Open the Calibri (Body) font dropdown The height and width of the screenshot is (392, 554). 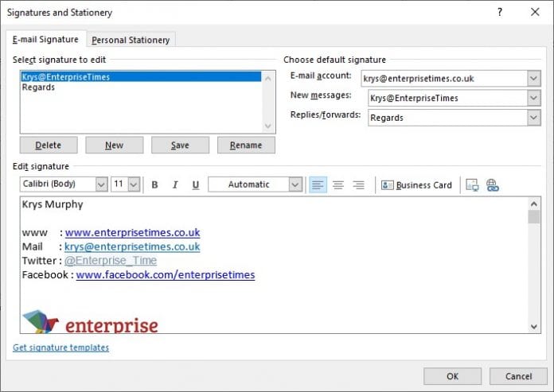(101, 184)
